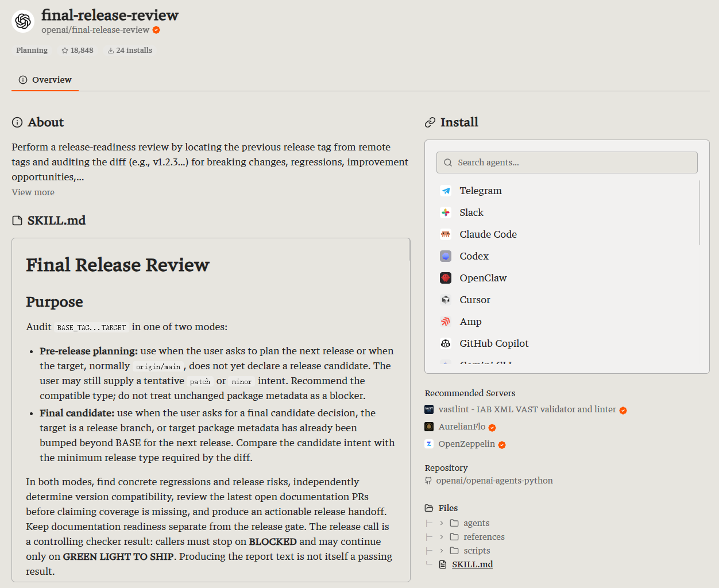Click the origin/main code snippet
Screen dimensions: 719x588
coord(158,366)
